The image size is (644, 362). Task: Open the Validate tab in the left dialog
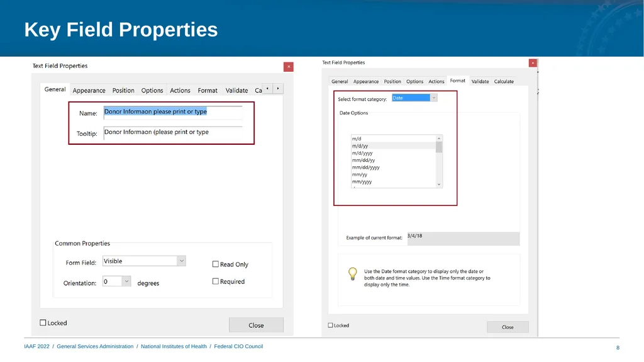[x=236, y=91]
